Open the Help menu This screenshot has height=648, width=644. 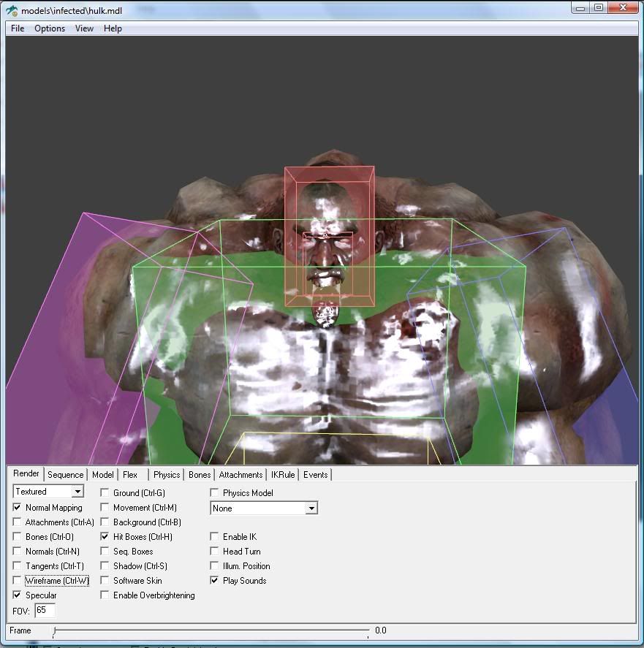[x=113, y=28]
